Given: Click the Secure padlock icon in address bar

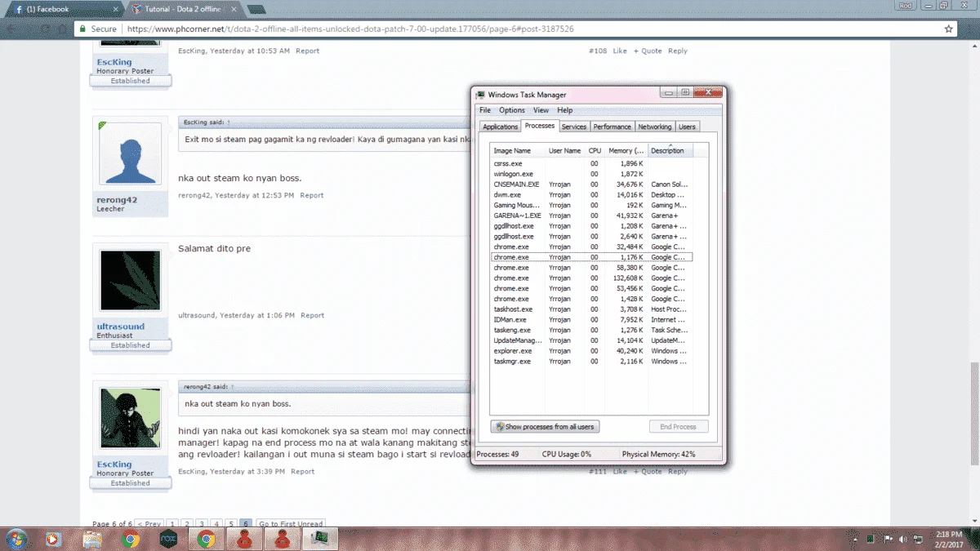Looking at the screenshot, I should [82, 29].
